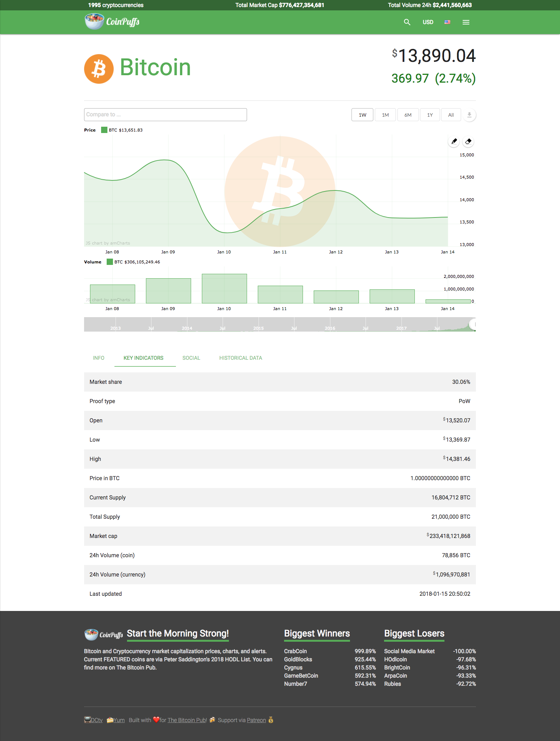Screen dimensions: 560x741
Task: Open the Patreon support link
Action: click(x=256, y=720)
